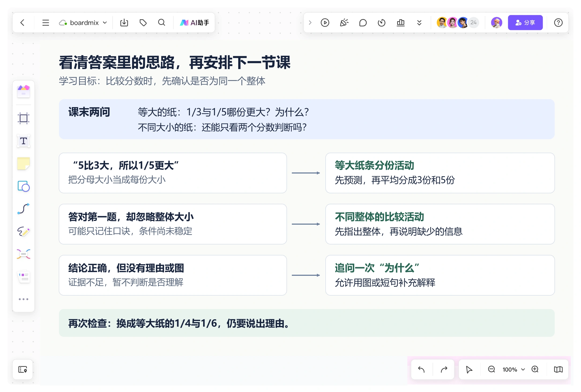Select the cursor pointer mode
Screen dimensions: 581x392
pos(469,370)
